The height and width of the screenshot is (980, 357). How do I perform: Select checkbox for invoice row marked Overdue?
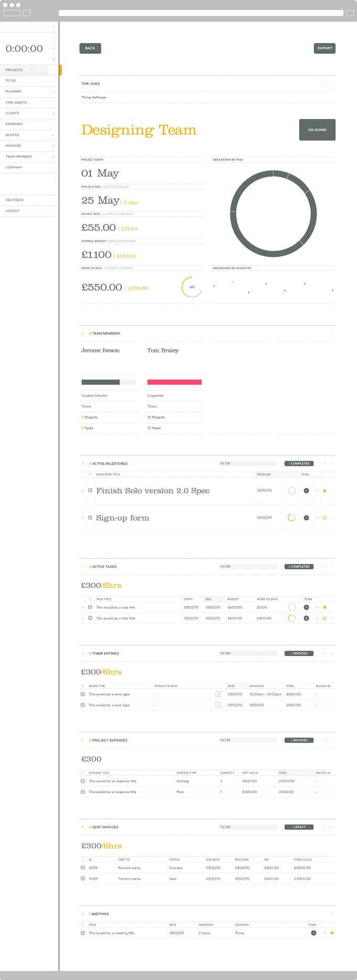pos(83,868)
